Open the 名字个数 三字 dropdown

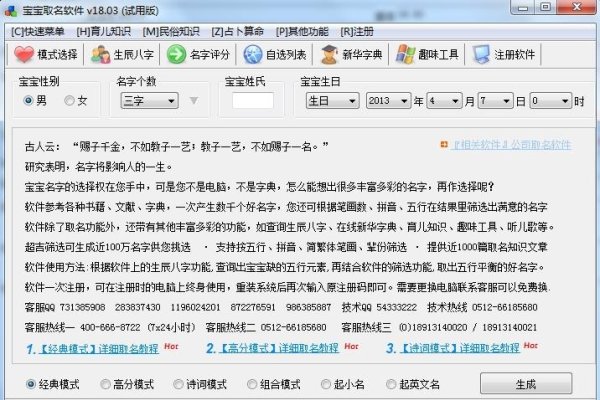click(x=149, y=101)
